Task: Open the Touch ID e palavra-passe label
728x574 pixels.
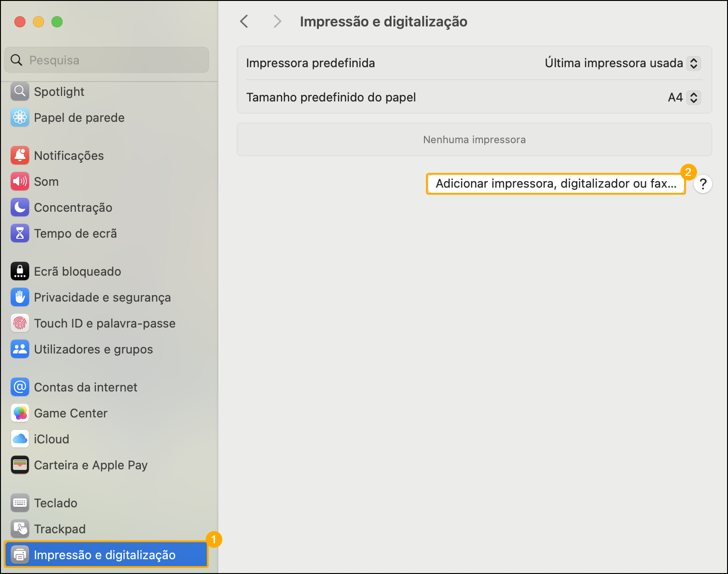Action: (105, 323)
